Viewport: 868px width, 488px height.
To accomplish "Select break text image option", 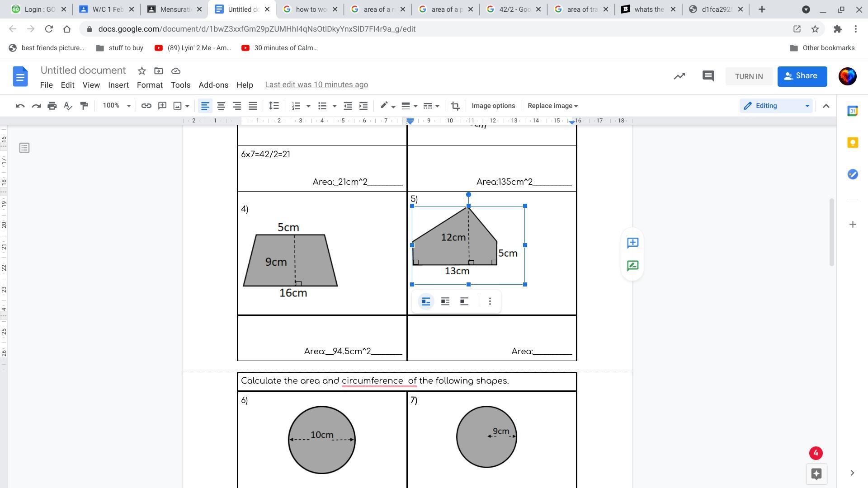I will coord(464,301).
